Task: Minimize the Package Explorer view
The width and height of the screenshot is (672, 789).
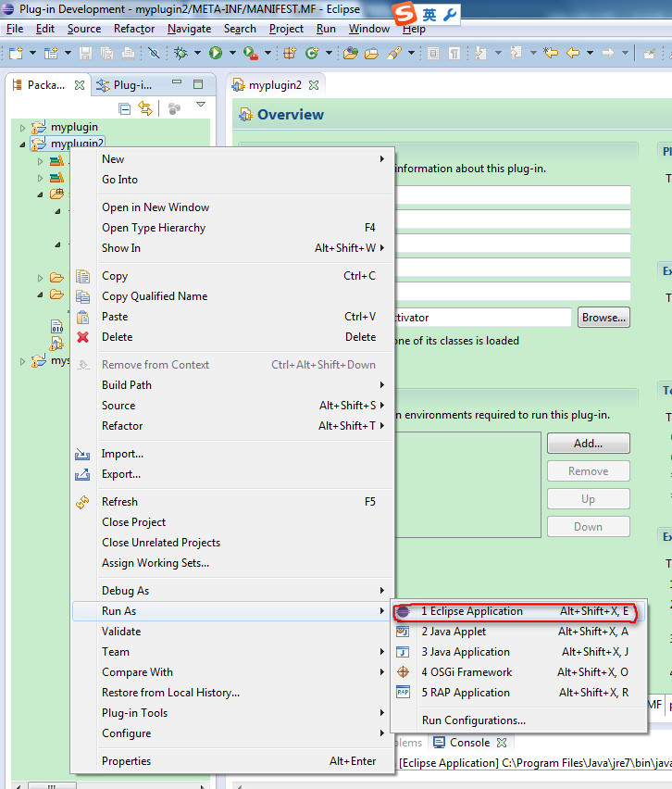Action: click(177, 82)
